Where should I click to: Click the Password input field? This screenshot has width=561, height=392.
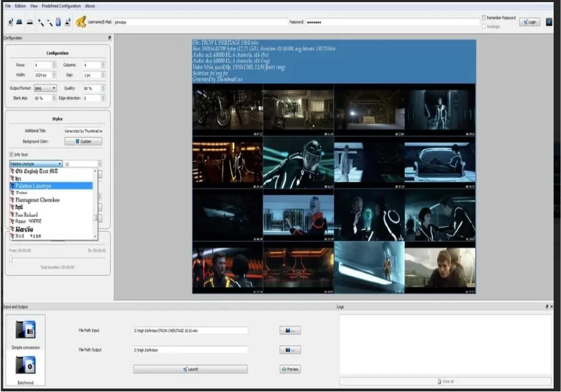(392, 22)
